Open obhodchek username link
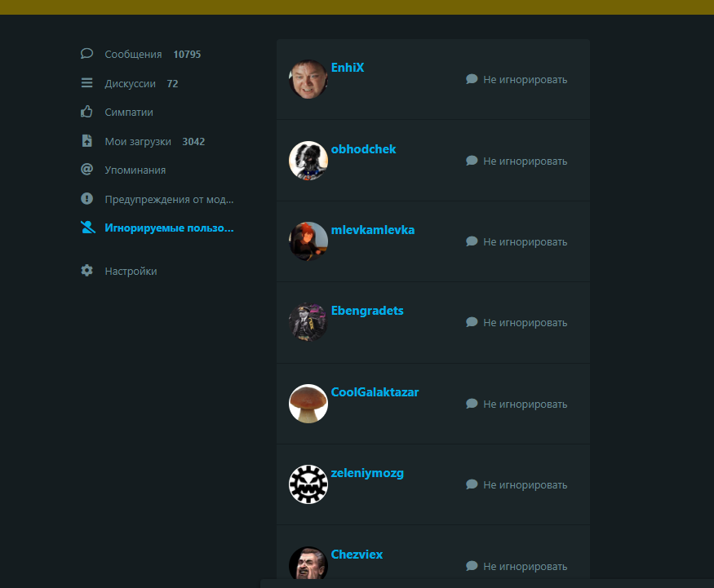 (363, 149)
